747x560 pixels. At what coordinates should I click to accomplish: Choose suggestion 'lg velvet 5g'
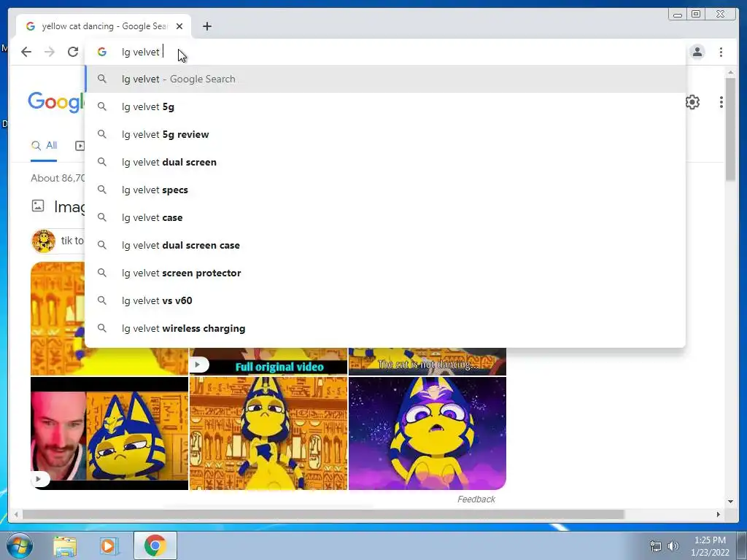pos(385,106)
